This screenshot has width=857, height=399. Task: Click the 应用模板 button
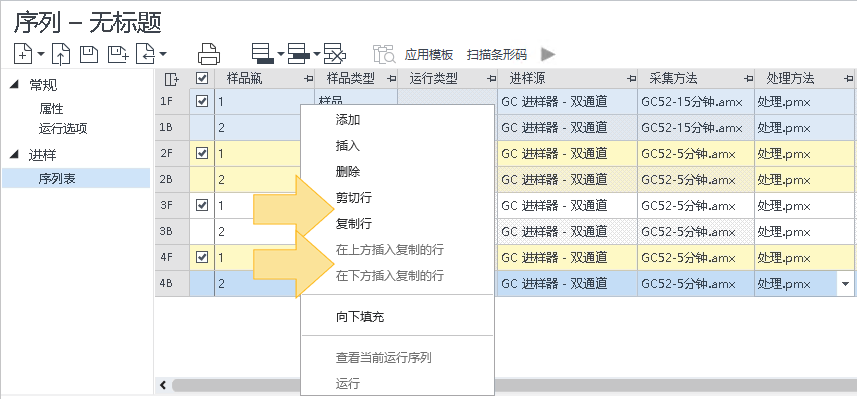[429, 55]
